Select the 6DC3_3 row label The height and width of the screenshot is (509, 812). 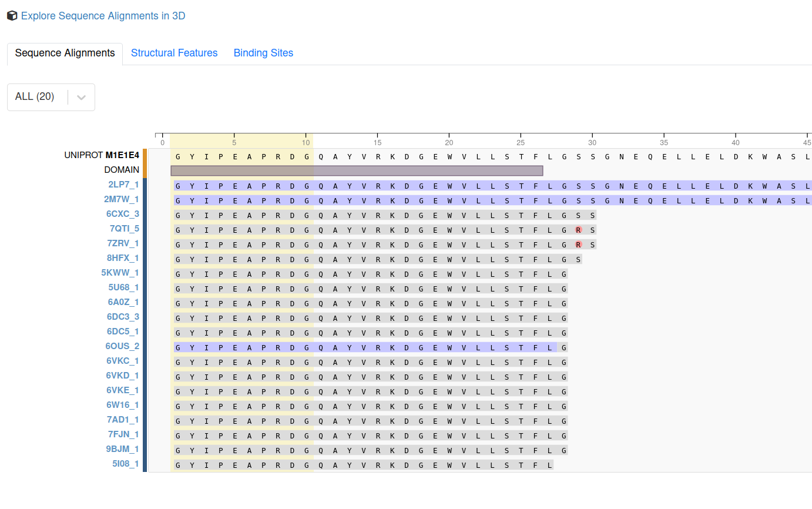click(x=123, y=317)
